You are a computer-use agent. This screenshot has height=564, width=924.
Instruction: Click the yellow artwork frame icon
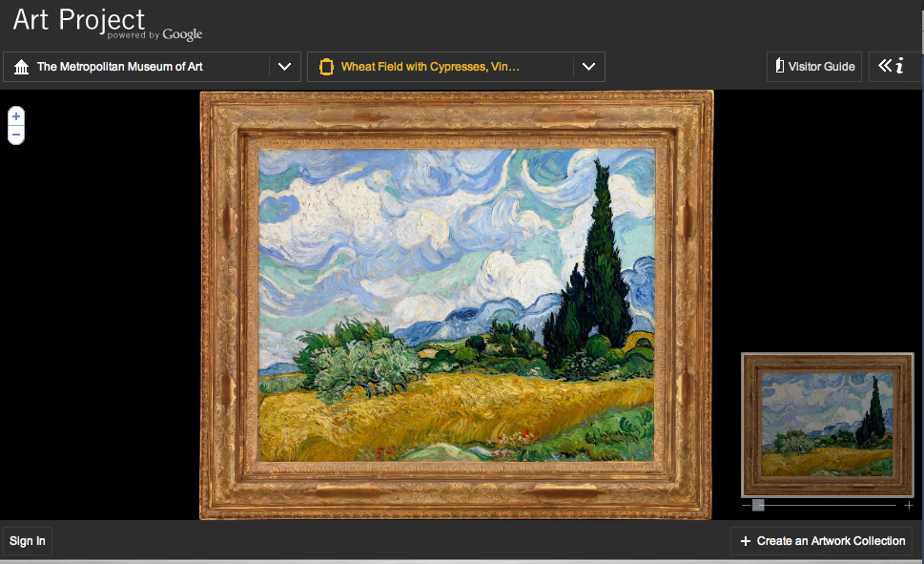click(x=326, y=67)
